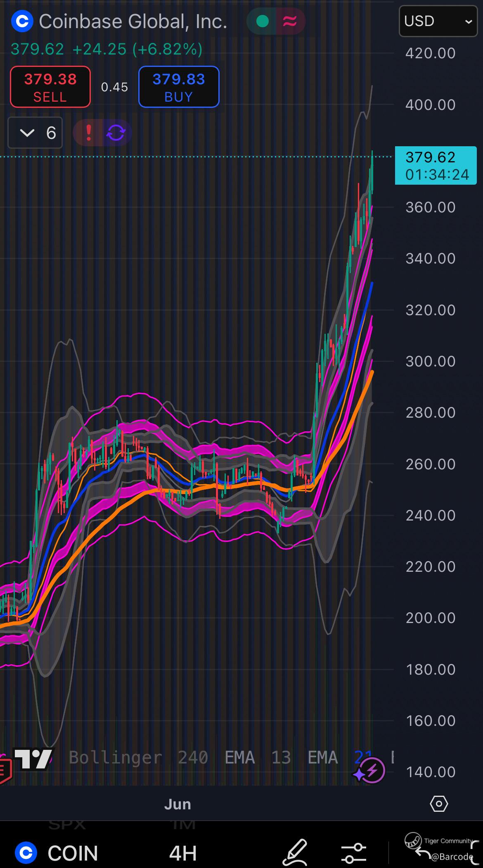
Task: Tap the undo arrow icon
Action: coord(423,852)
